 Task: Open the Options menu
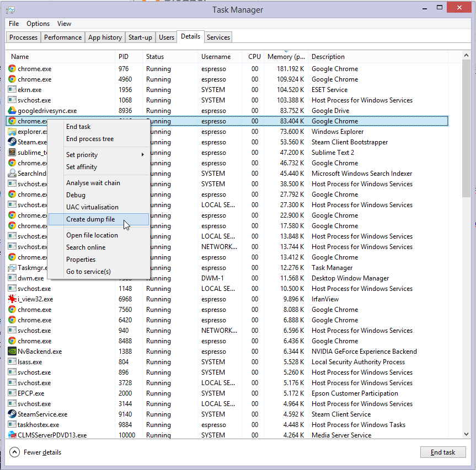click(38, 24)
